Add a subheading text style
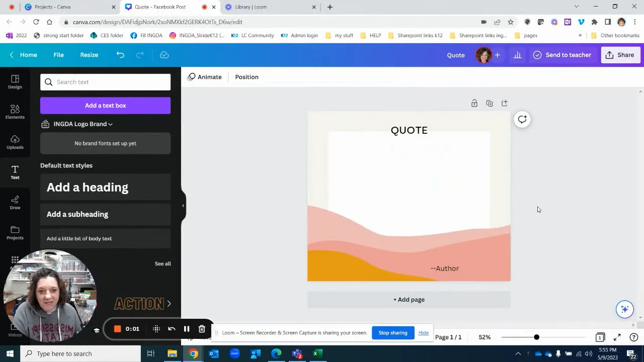Viewport: 644px width, 362px height. [x=105, y=214]
